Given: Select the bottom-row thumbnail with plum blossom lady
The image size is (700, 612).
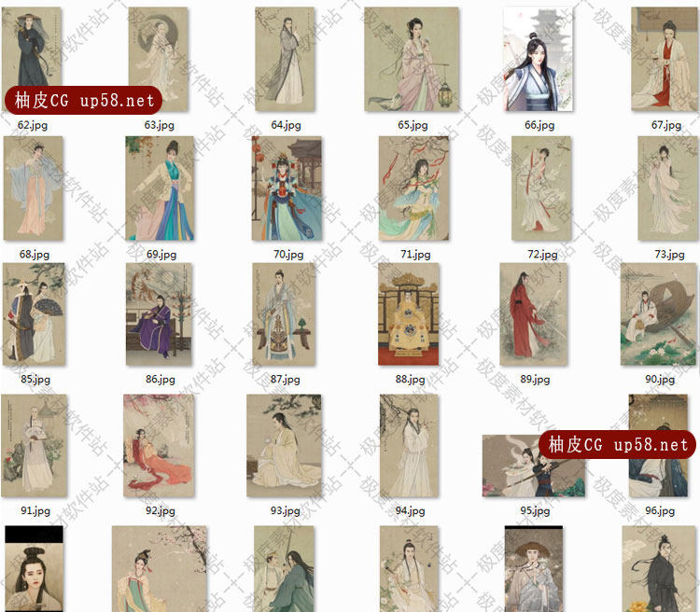Looking at the screenshot, I should coord(159,569).
